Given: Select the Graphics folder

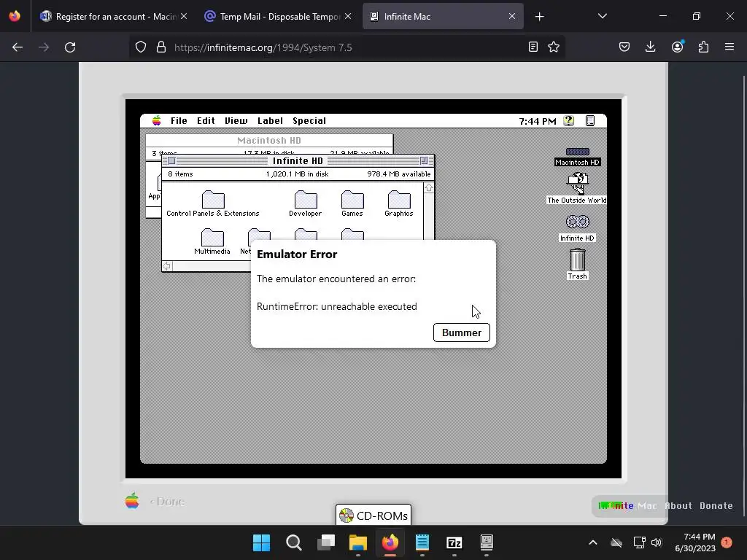Looking at the screenshot, I should (x=399, y=204).
